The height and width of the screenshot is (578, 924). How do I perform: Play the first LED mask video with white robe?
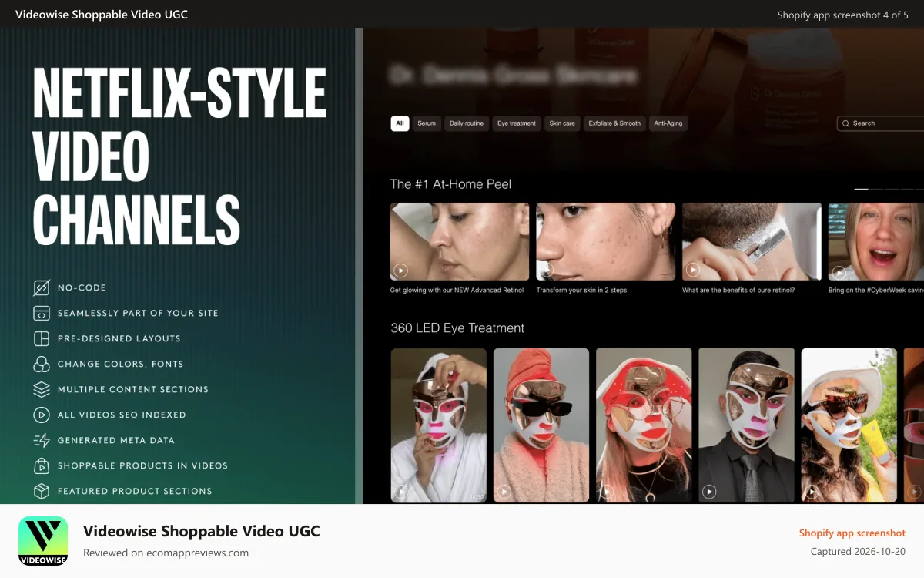click(x=400, y=491)
